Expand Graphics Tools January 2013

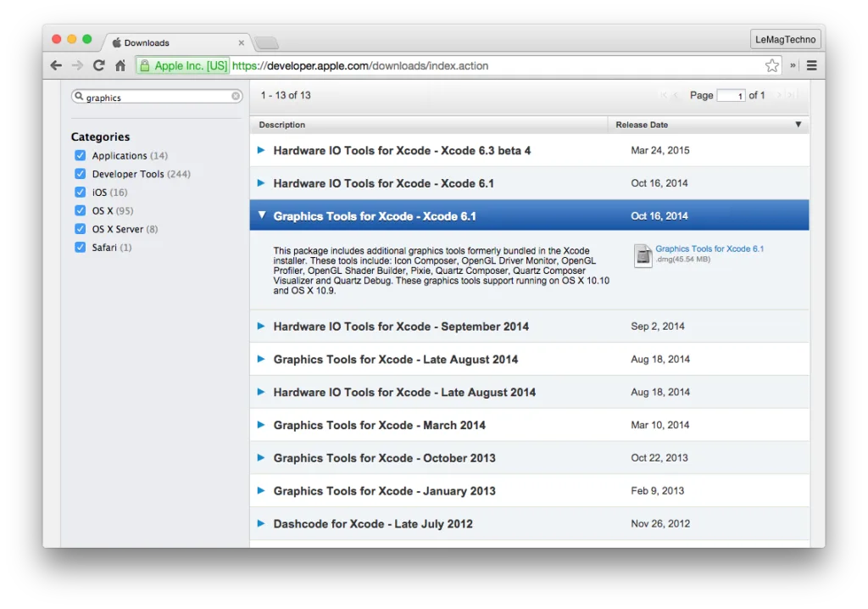coord(261,490)
